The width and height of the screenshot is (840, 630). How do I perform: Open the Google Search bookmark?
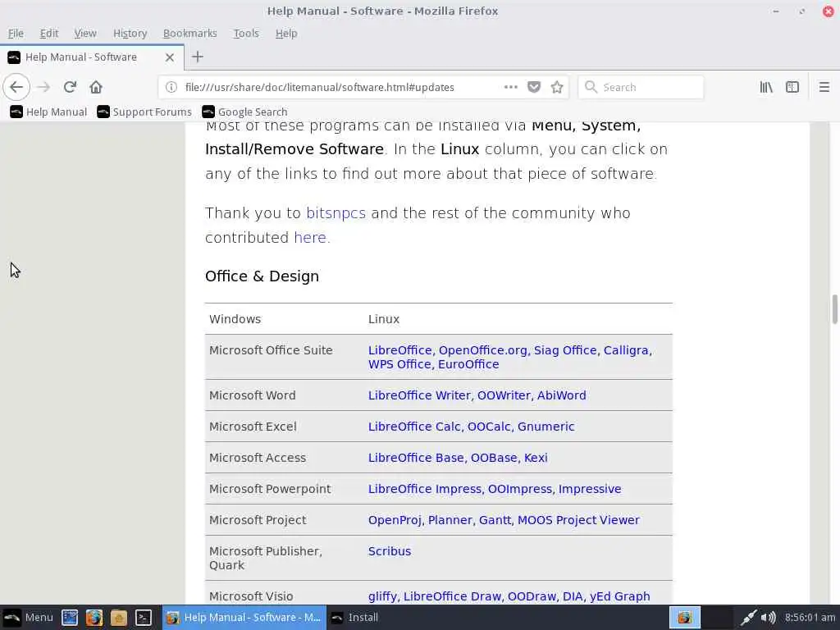point(244,112)
